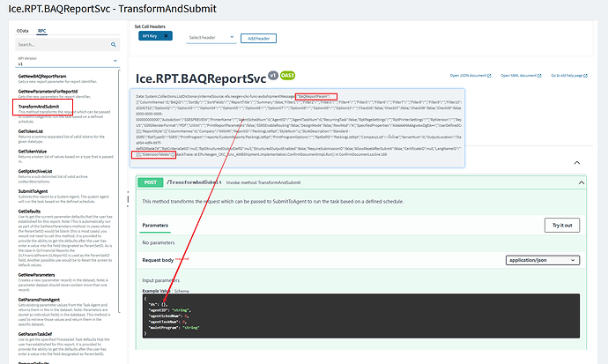This screenshot has width=608, height=364.
Task: Open GetRptArchiveList method
Action: pos(35,171)
